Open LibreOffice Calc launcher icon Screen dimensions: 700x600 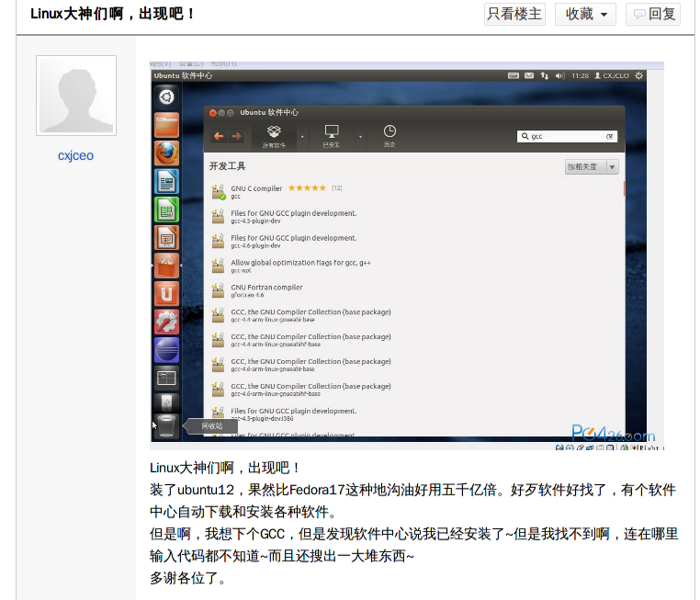click(166, 209)
